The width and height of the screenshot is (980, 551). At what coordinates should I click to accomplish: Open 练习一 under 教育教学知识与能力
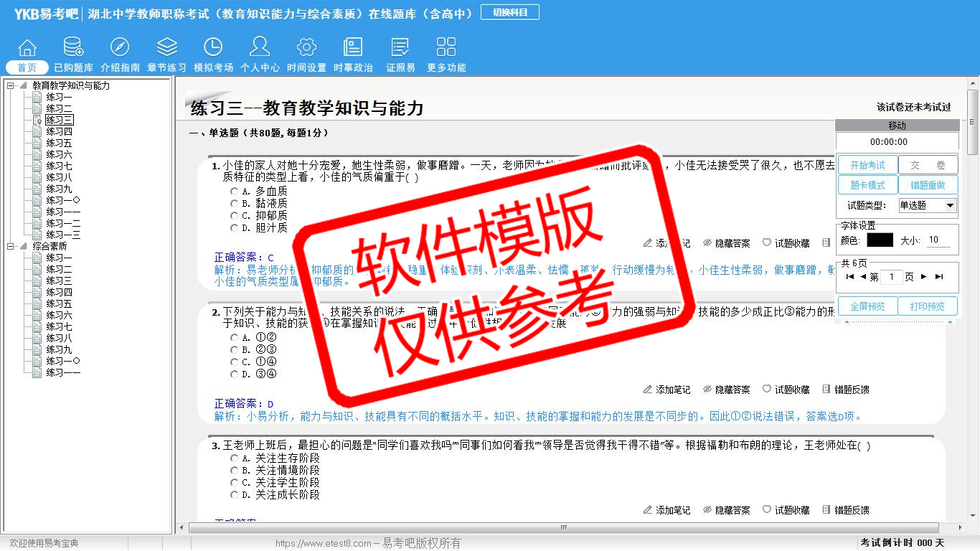pos(59,97)
